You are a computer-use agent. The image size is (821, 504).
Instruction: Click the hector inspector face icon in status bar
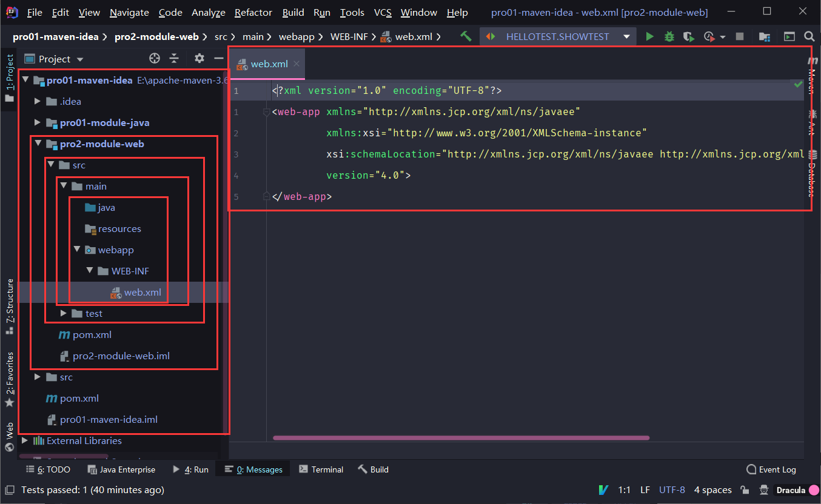click(x=765, y=490)
